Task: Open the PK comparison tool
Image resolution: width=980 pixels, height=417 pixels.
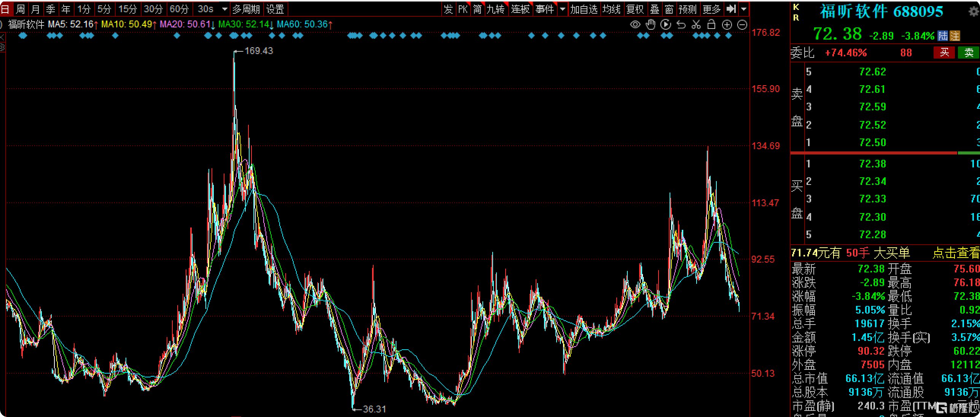Action: click(x=463, y=9)
